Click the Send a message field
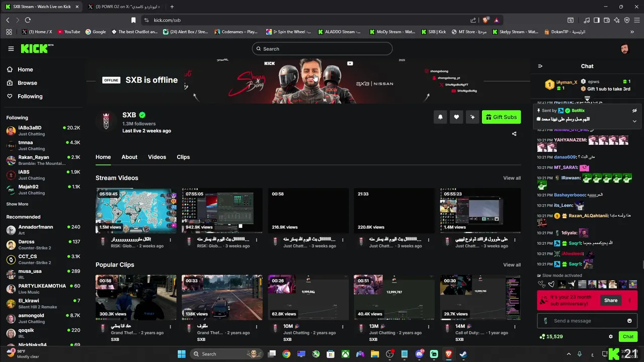This screenshot has height=362, width=644. pyautogui.click(x=587, y=321)
